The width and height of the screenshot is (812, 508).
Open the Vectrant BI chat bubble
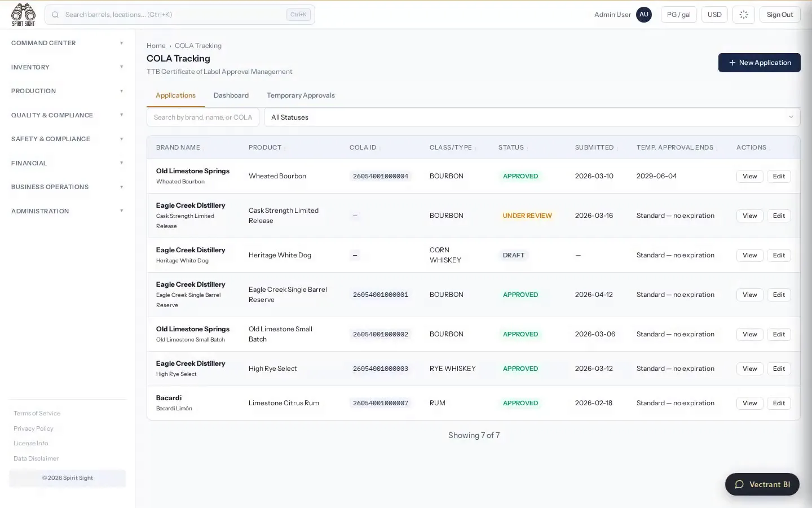pos(762,484)
